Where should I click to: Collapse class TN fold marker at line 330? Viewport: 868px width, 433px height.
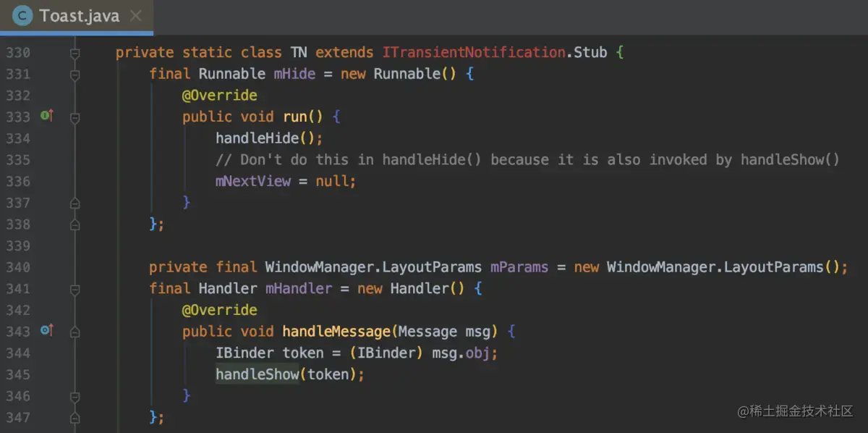75,53
